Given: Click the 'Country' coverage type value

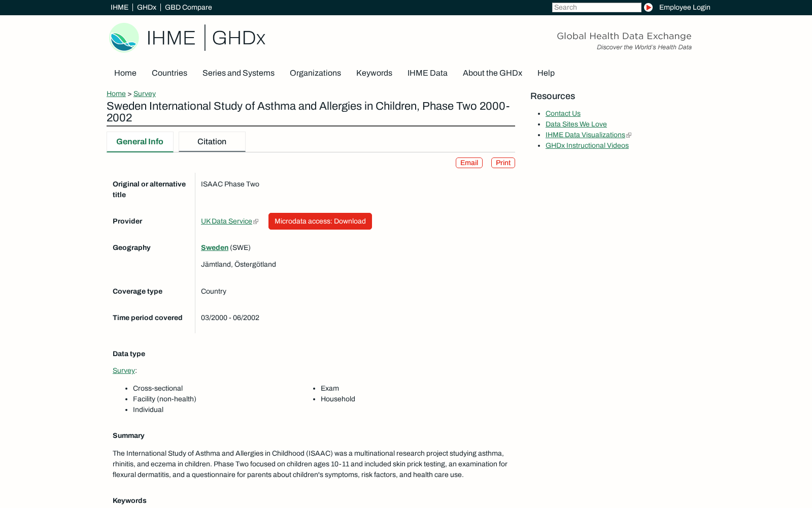Looking at the screenshot, I should pos(214,291).
